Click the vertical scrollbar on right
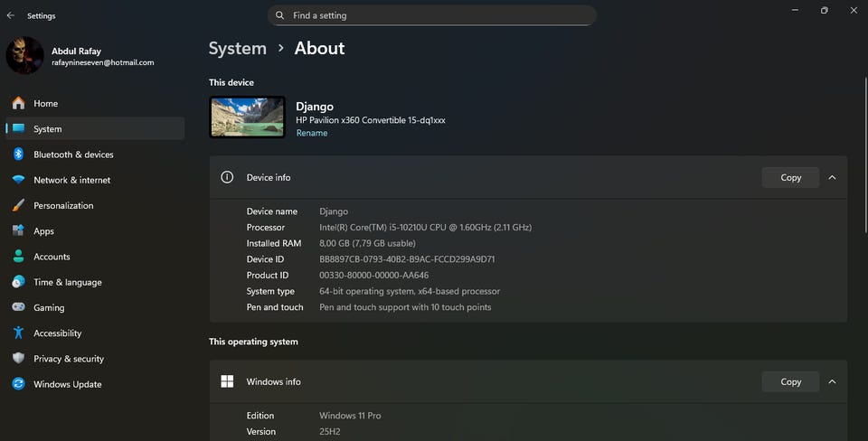This screenshot has width=868, height=441. pyautogui.click(x=865, y=155)
